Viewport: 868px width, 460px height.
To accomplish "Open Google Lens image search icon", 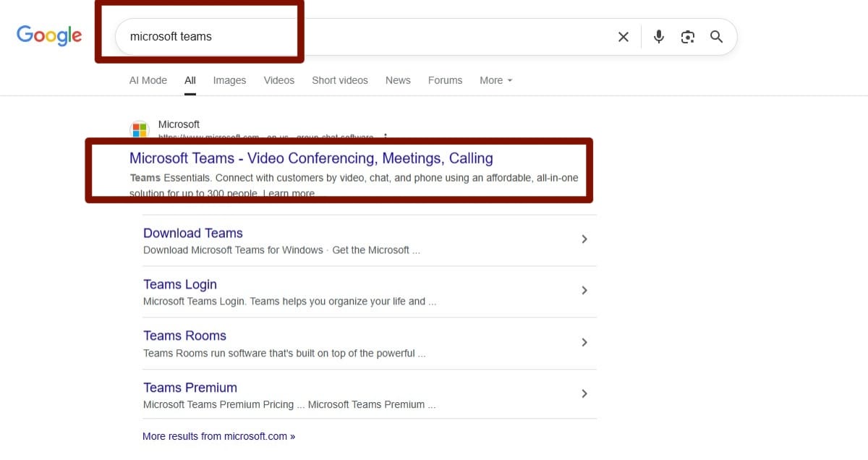I will 687,37.
